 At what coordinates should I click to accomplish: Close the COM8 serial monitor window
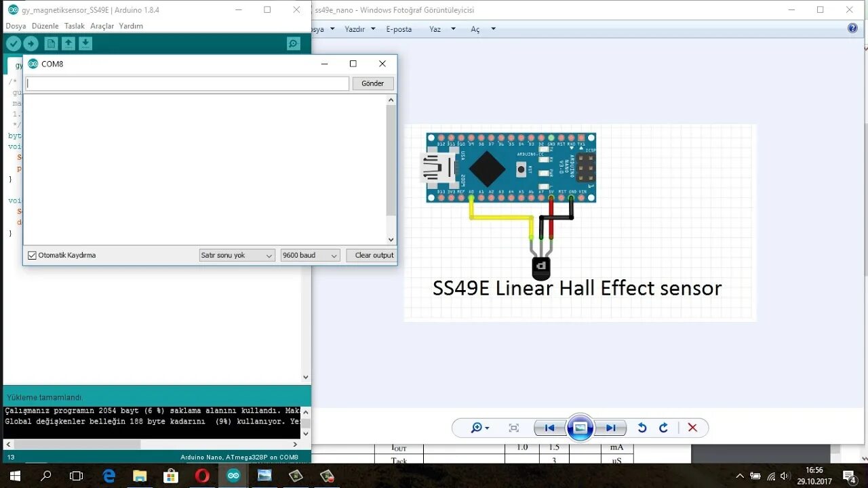click(382, 64)
